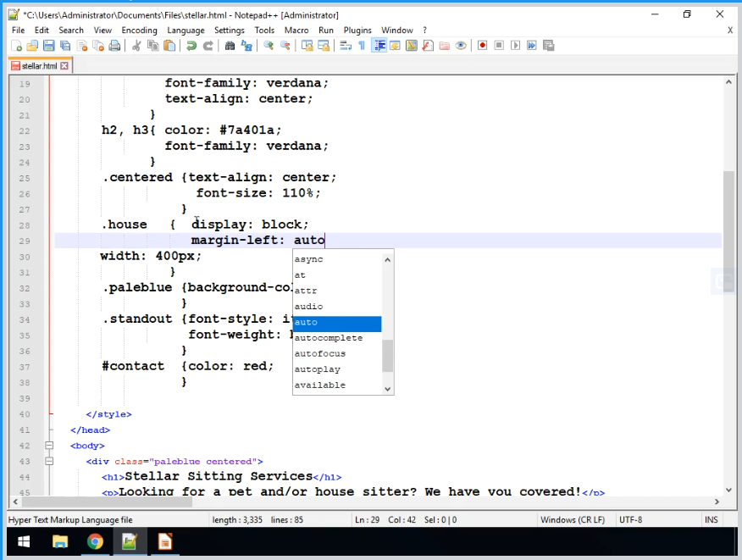Close the stellar.html tab
The height and width of the screenshot is (560, 742).
64,66
